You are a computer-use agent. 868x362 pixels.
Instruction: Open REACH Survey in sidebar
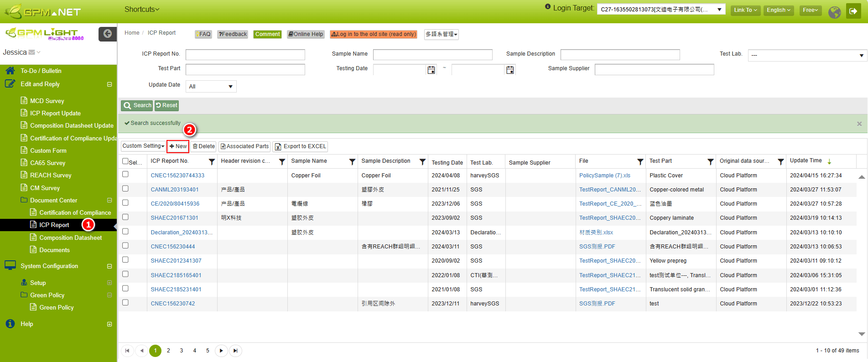(51, 175)
